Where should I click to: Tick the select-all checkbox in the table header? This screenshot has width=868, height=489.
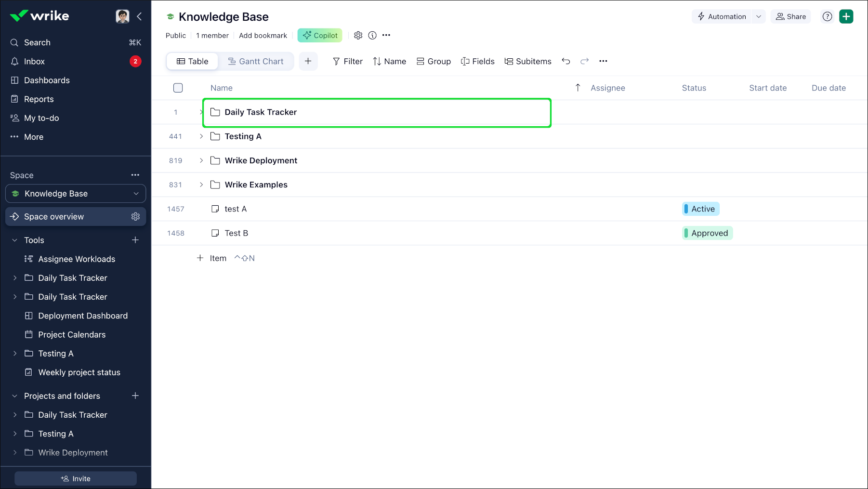click(178, 88)
